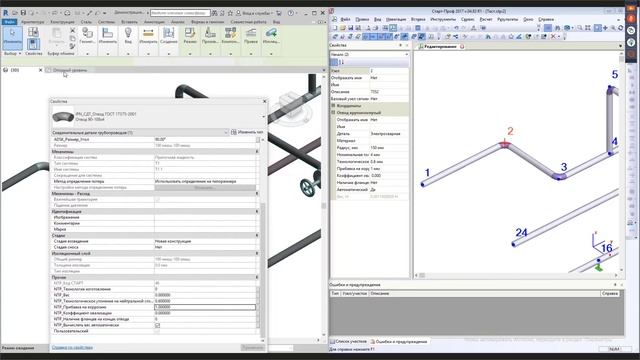640x360 pixels.
Task: Collapse the Прочее section in Revit properties
Action: point(257,277)
